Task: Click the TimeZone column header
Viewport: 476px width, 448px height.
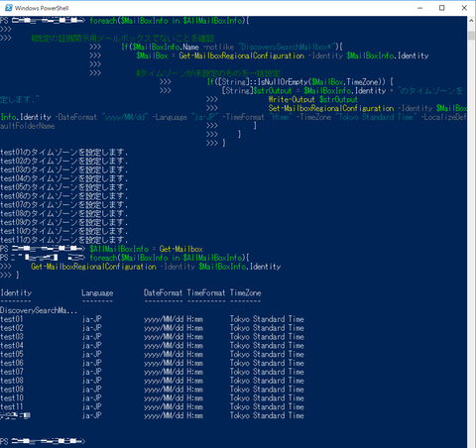Action: 245,293
